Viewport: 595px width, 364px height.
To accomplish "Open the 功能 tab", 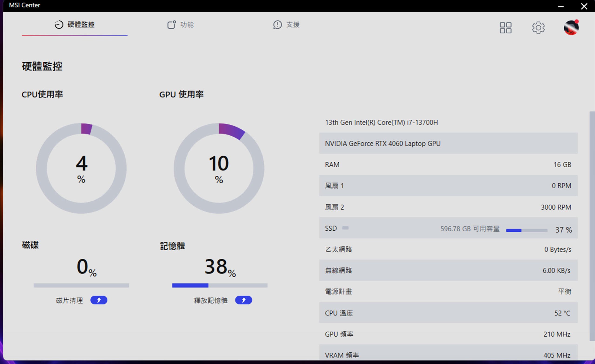I will coord(180,25).
